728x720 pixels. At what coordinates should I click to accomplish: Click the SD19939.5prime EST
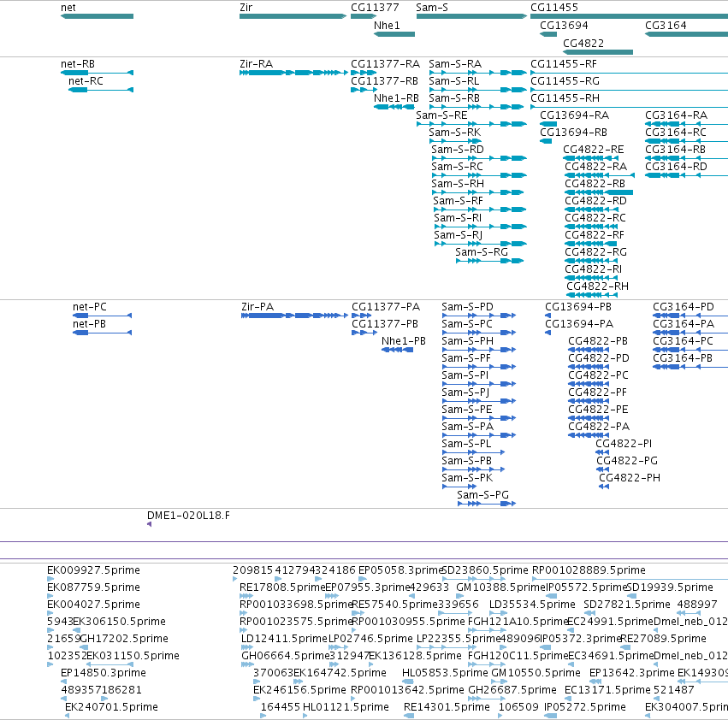pyautogui.click(x=631, y=596)
